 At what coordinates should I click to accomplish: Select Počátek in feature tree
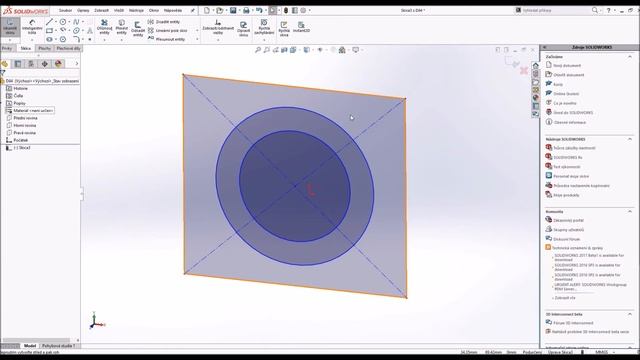pos(20,140)
